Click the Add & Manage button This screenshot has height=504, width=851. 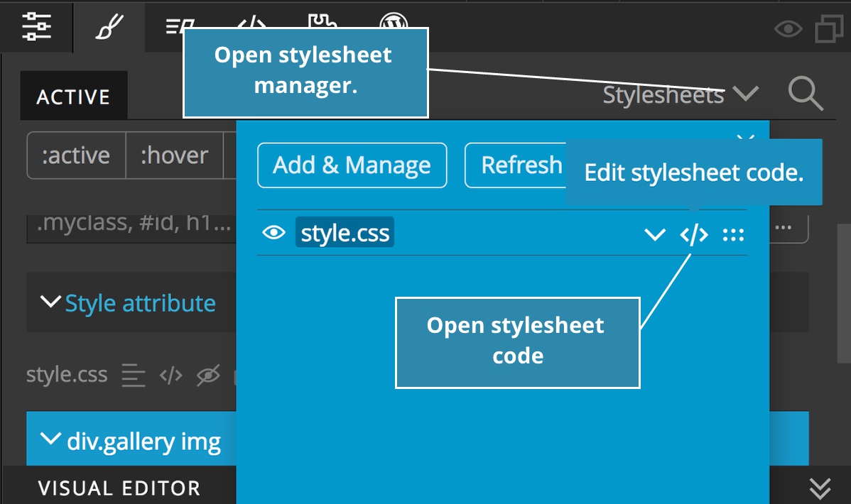click(x=352, y=165)
